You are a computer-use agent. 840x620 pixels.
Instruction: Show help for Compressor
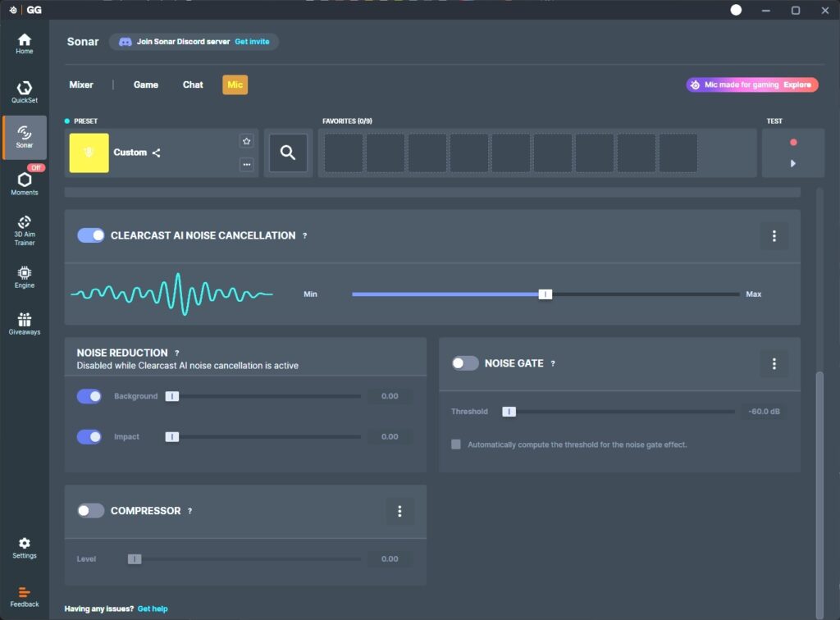pos(189,511)
